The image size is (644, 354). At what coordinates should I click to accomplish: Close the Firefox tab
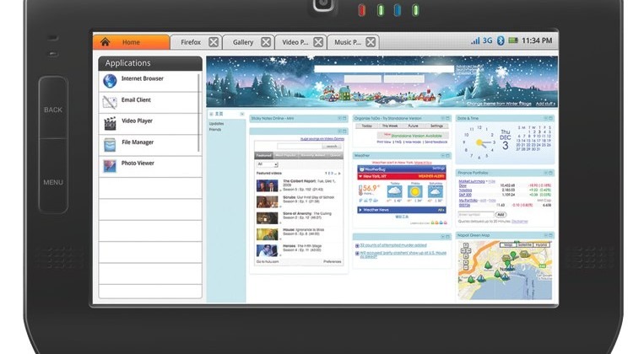[214, 42]
